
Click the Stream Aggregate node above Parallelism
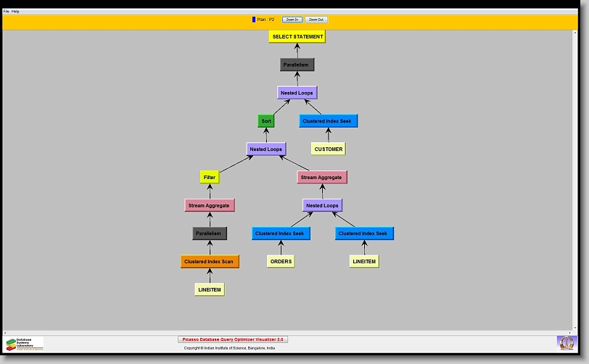[210, 205]
